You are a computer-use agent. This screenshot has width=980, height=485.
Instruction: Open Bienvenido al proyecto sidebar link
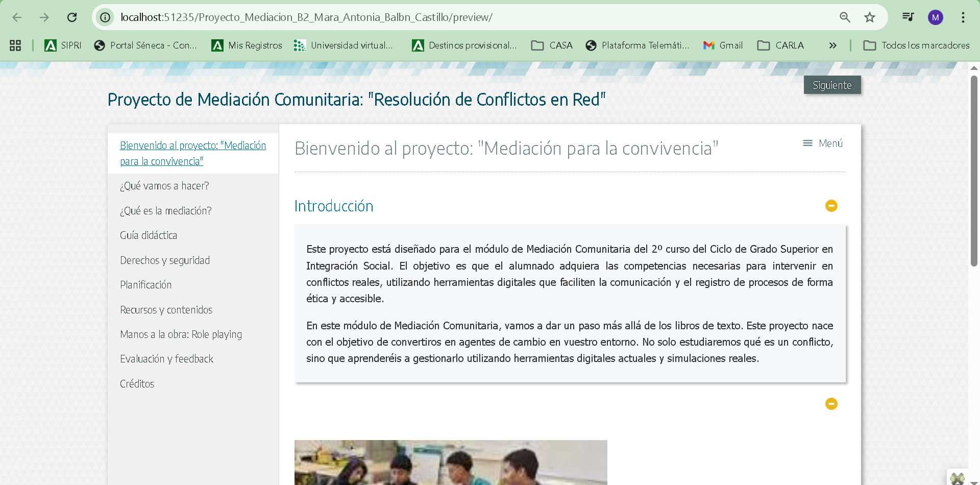pyautogui.click(x=192, y=153)
